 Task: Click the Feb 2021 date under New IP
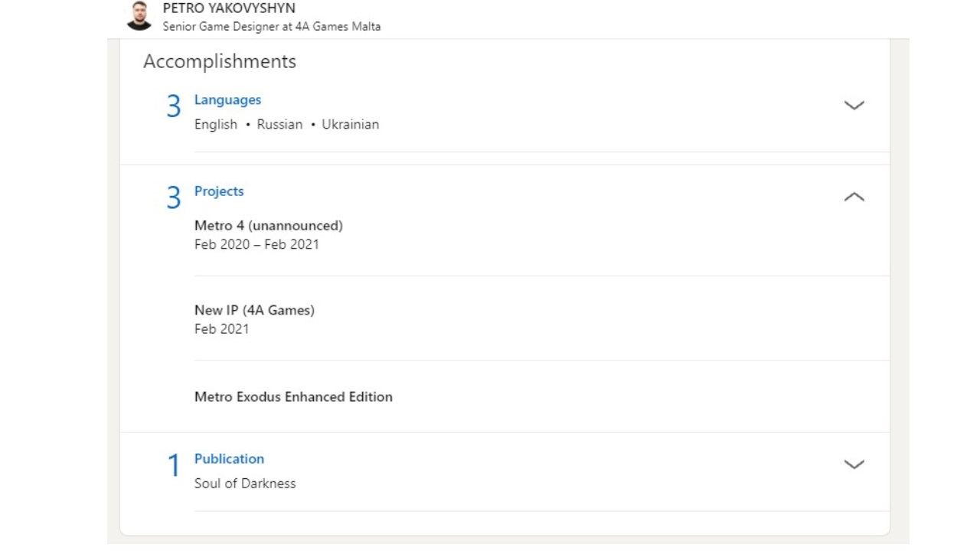tap(221, 329)
